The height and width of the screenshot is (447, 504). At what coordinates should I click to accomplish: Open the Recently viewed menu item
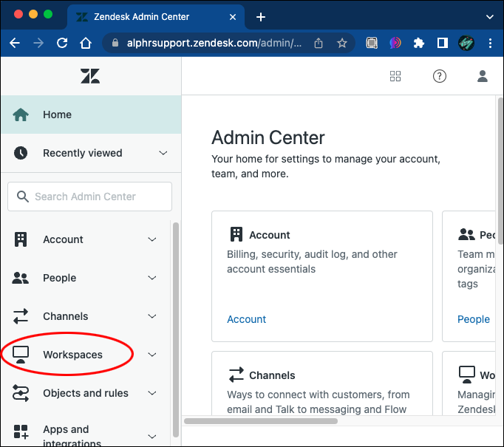(91, 153)
